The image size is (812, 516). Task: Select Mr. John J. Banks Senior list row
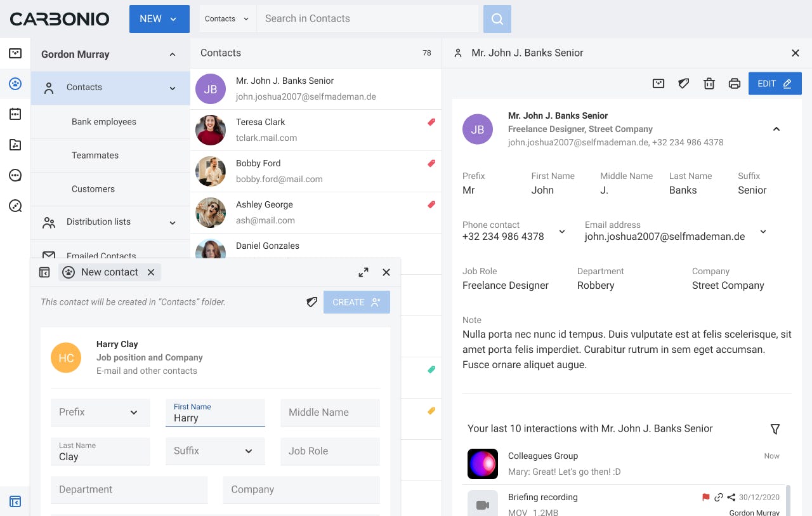tap(316, 89)
